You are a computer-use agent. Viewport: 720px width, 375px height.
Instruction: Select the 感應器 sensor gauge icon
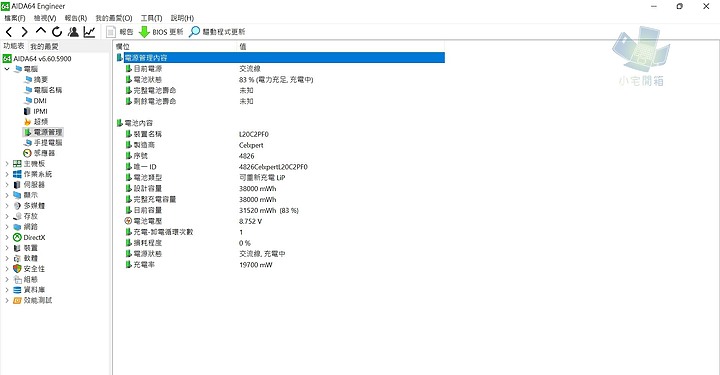click(27, 153)
